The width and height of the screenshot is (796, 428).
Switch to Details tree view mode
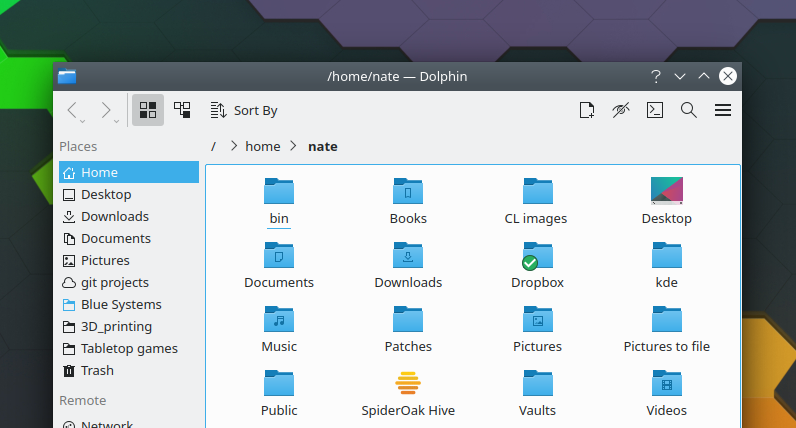click(x=182, y=110)
